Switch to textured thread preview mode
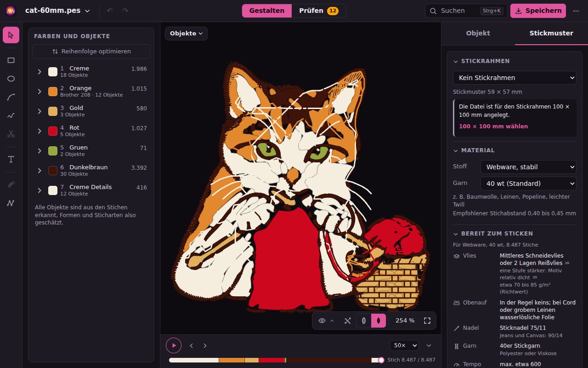 pyautogui.click(x=364, y=321)
